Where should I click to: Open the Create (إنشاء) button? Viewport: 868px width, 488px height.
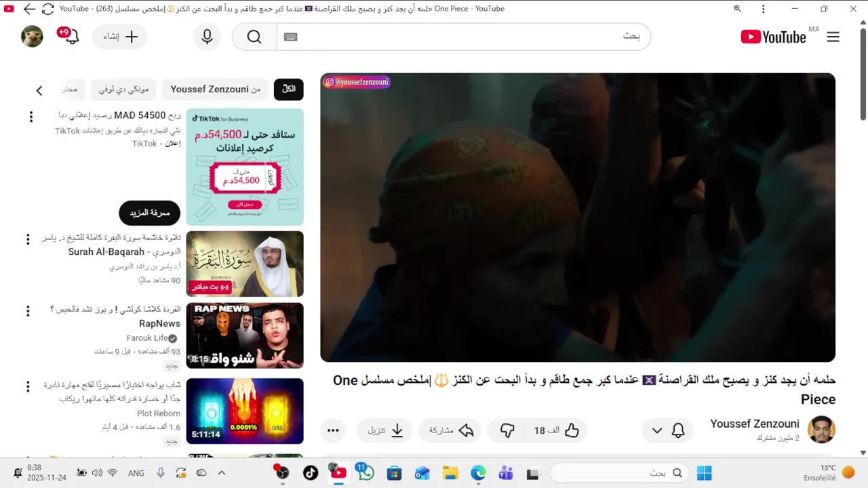coord(120,37)
